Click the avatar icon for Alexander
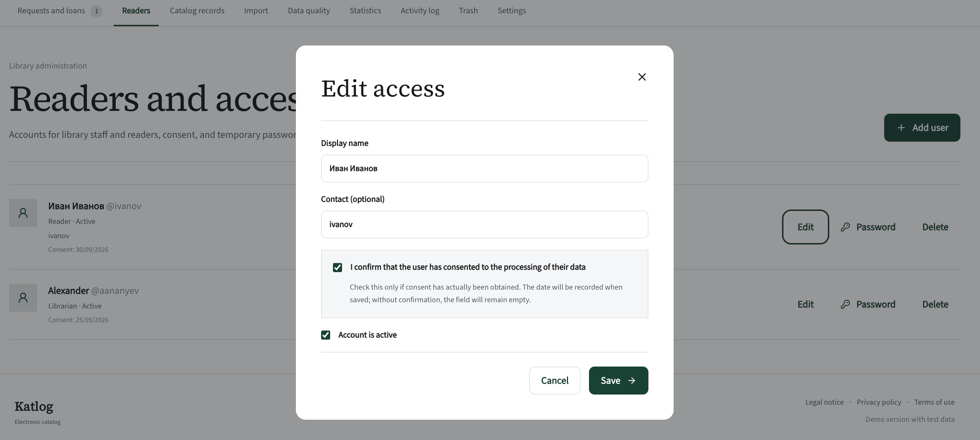Viewport: 980px width, 440px height. point(23,298)
